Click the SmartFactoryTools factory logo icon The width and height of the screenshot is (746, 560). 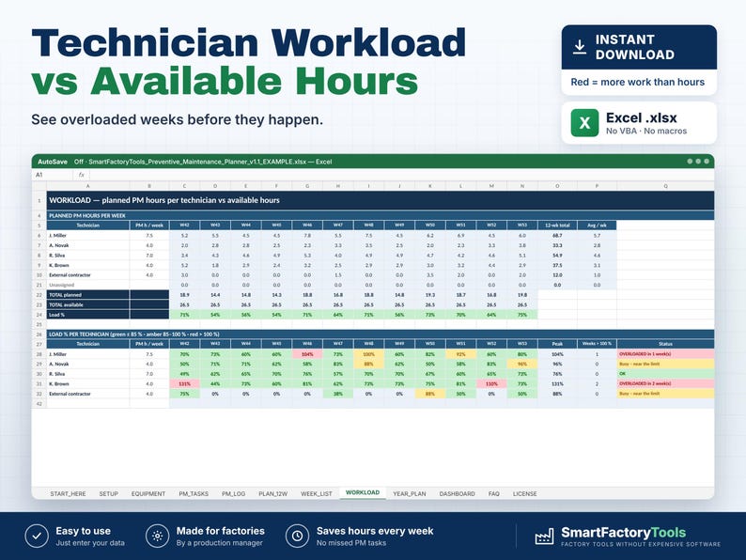coord(544,537)
